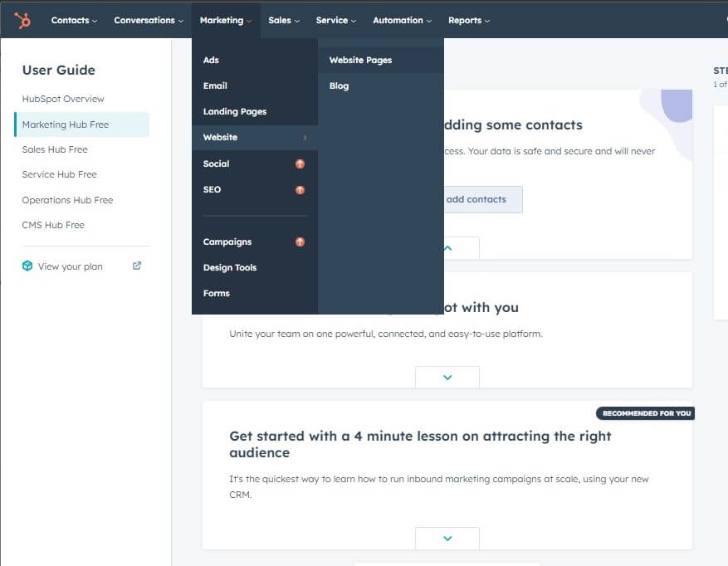Viewport: 728px width, 566px height.
Task: Expand the 4 minute lesson card
Action: [x=447, y=539]
